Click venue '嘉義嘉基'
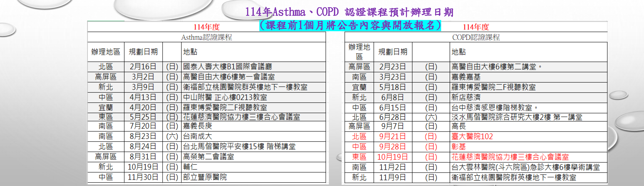 pos(466,77)
